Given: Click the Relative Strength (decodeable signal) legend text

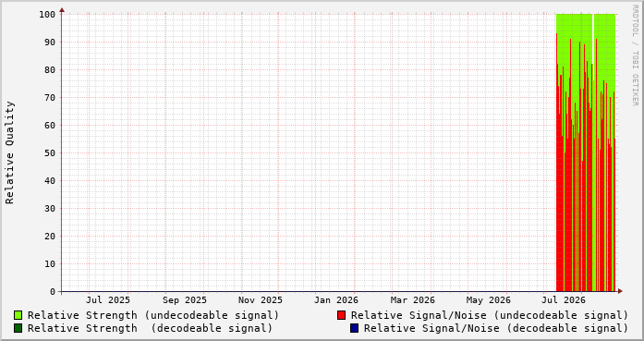Looking at the screenshot, I should tap(150, 328).
